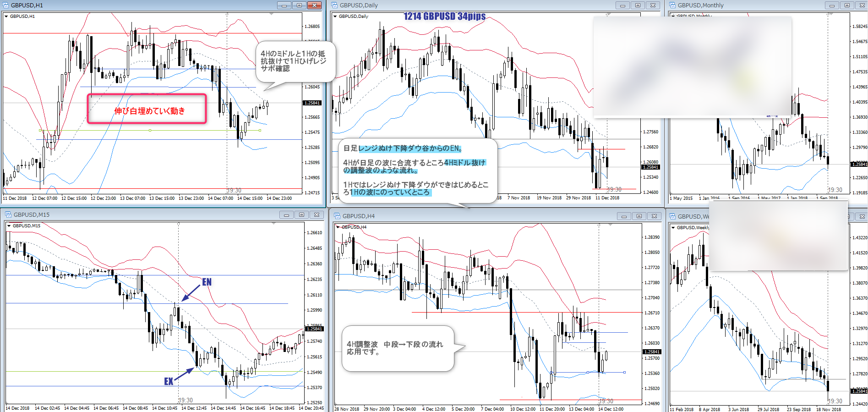Viewport: 868px width, 412px height.
Task: Expand the GBPUSD,M15 chart label triangle
Action: click(x=9, y=226)
